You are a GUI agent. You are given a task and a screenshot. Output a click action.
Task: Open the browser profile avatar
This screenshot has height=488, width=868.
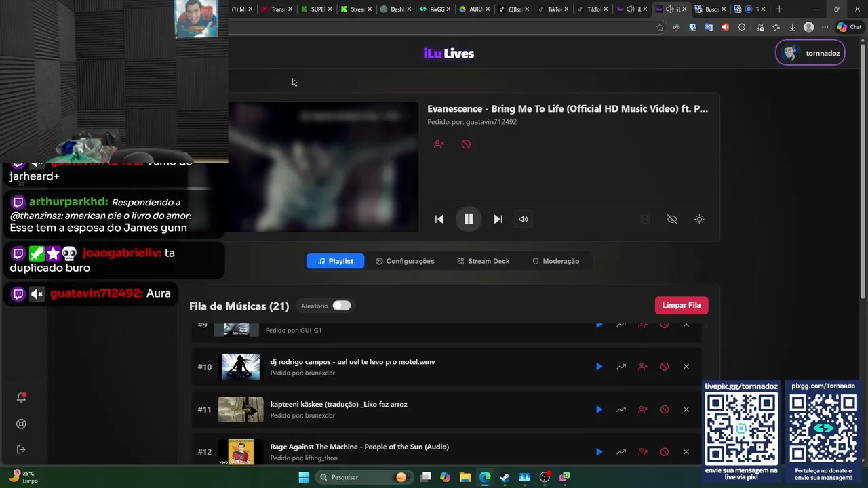pos(808,27)
